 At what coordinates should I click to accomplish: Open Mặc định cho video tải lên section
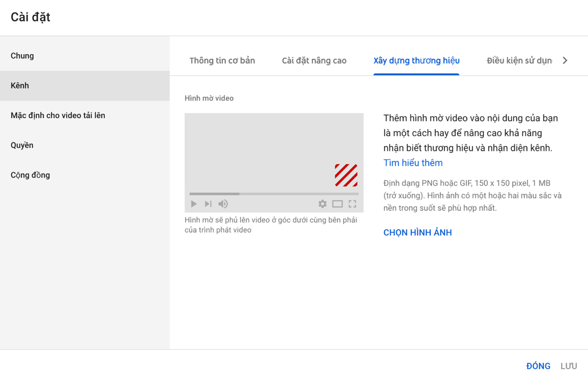(58, 115)
